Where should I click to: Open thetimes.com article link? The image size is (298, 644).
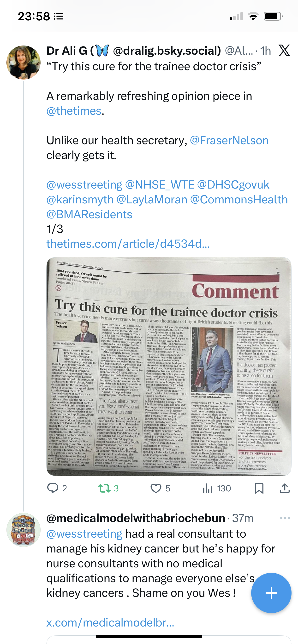(x=128, y=244)
